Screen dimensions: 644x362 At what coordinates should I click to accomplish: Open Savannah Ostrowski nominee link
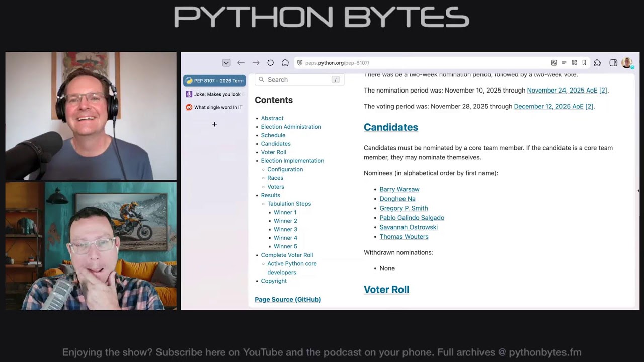[409, 227]
